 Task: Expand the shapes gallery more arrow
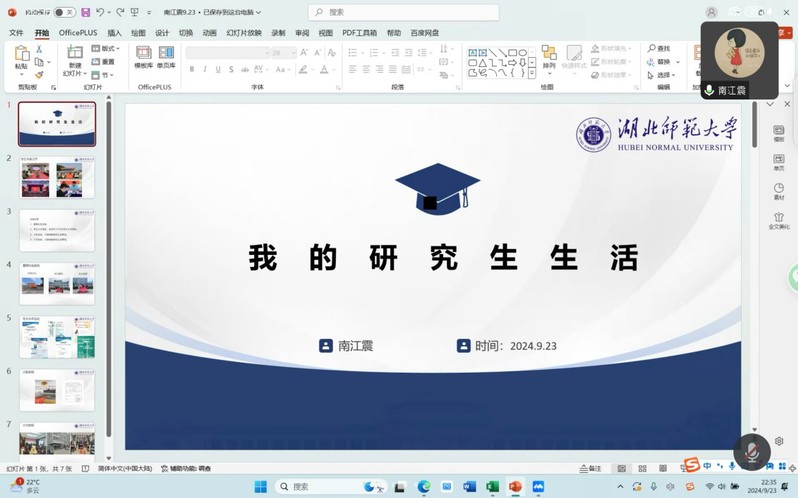pos(531,74)
